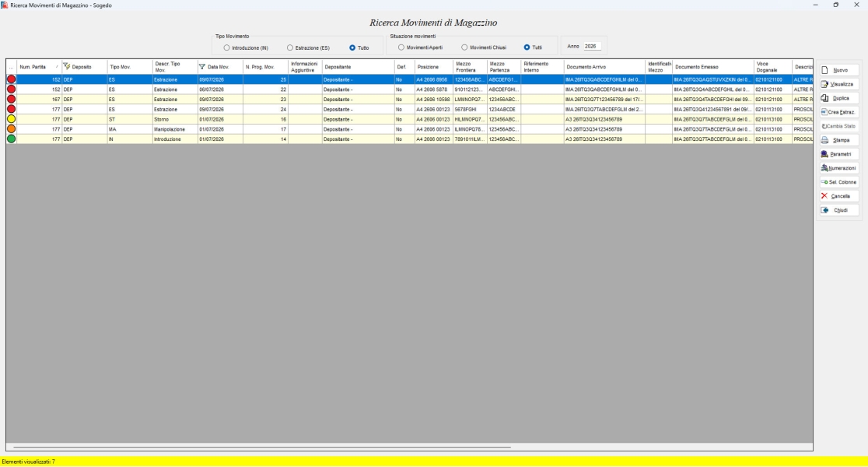
Task: Select the Tutto movement type option
Action: click(x=352, y=47)
